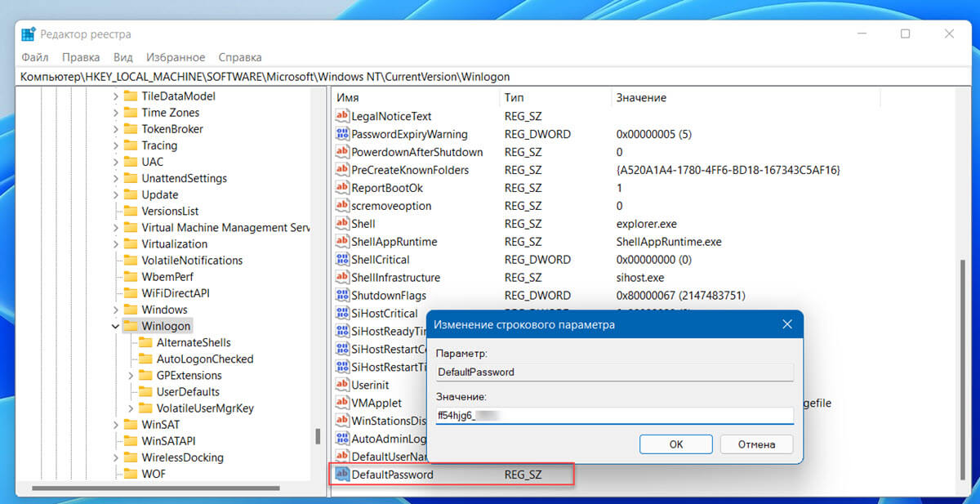Screen dimensions: 980x504
Task: Click the WinSAT folder icon
Action: (130, 425)
